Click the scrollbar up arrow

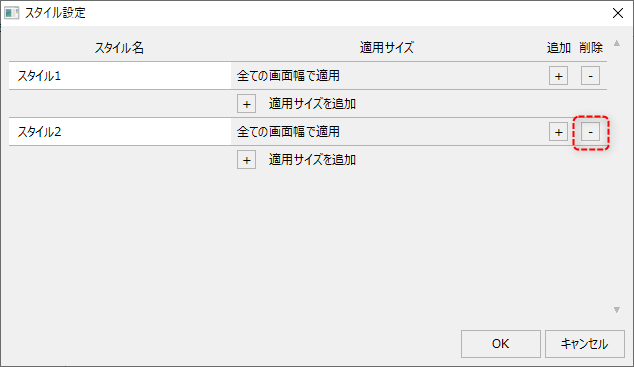[x=617, y=43]
